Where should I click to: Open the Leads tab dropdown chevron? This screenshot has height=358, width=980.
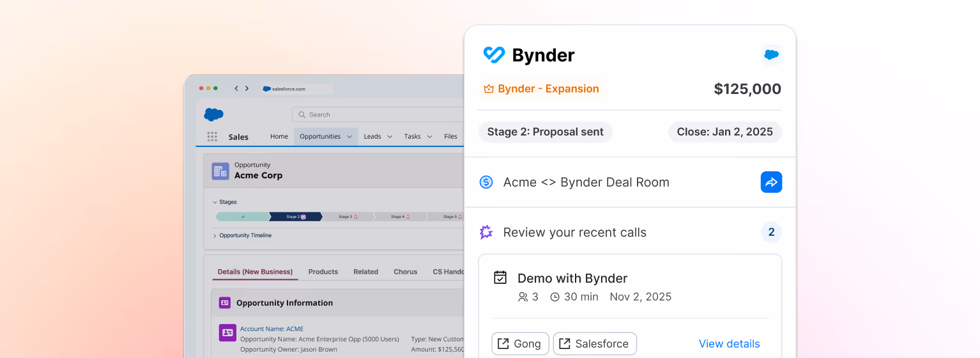coord(390,137)
